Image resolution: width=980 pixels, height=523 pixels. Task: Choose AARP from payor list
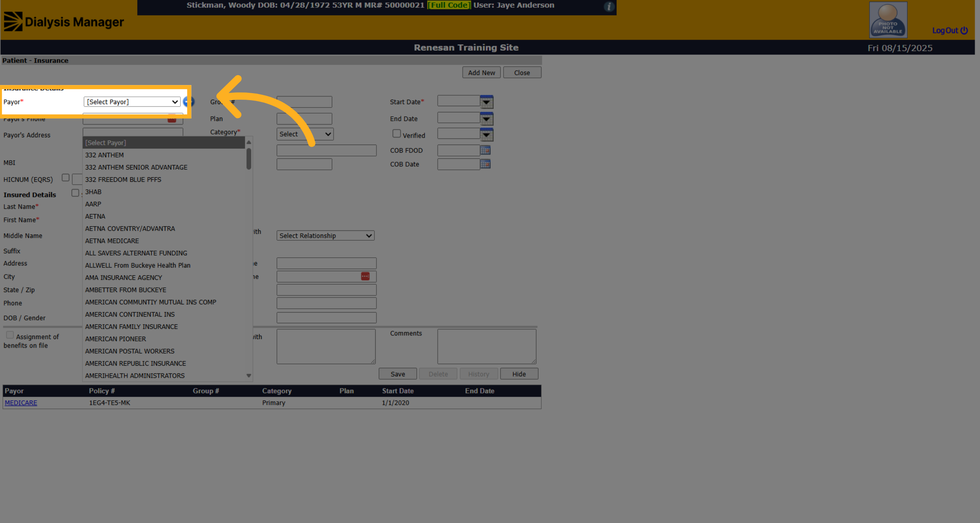point(164,204)
